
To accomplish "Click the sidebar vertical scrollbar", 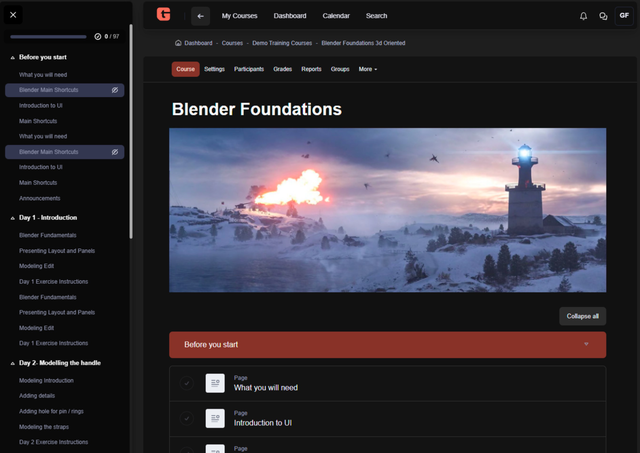I will (x=131, y=131).
